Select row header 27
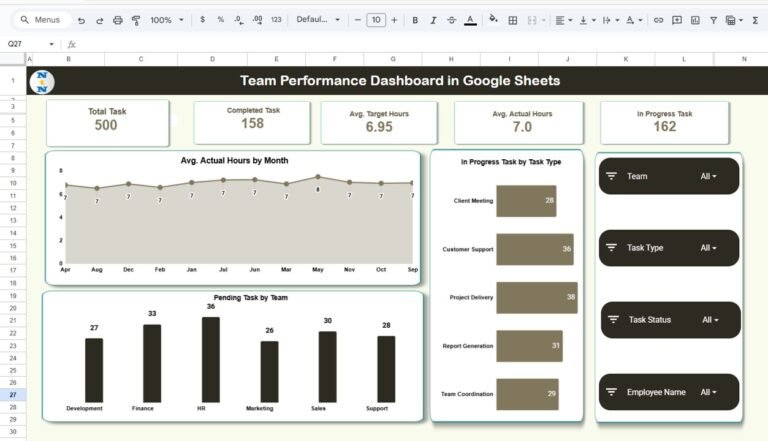 [13, 394]
